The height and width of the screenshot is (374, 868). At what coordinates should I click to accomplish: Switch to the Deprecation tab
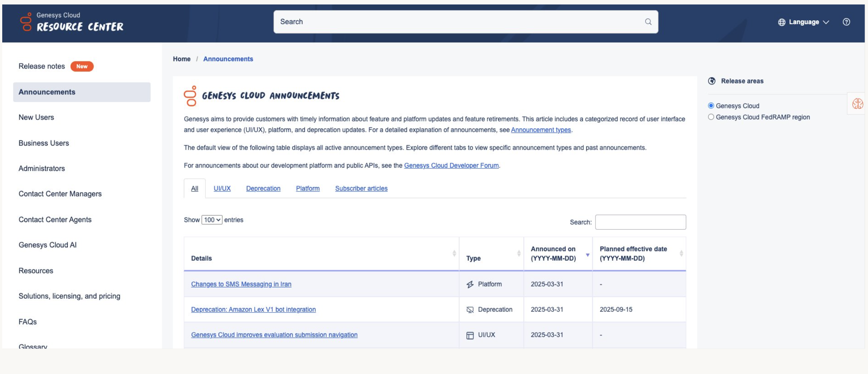tap(263, 188)
